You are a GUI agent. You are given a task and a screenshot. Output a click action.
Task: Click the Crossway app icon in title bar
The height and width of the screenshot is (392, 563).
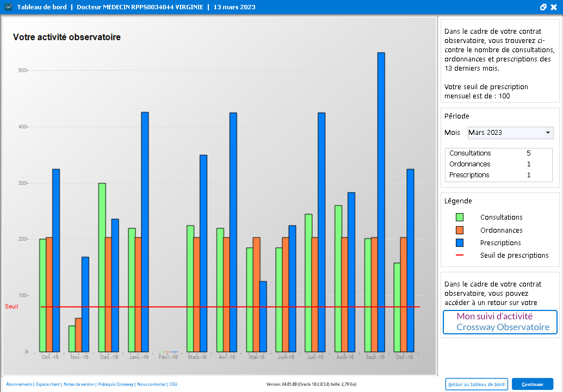point(8,7)
